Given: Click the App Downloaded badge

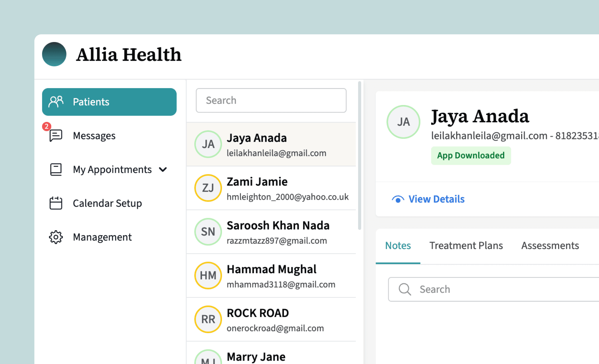Looking at the screenshot, I should [471, 155].
